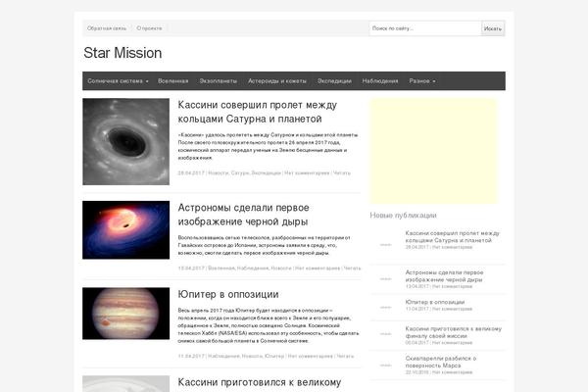Click 'Юпитер' tag under the Jupiter article
Screen dimensions: 588x392
pyautogui.click(x=274, y=356)
